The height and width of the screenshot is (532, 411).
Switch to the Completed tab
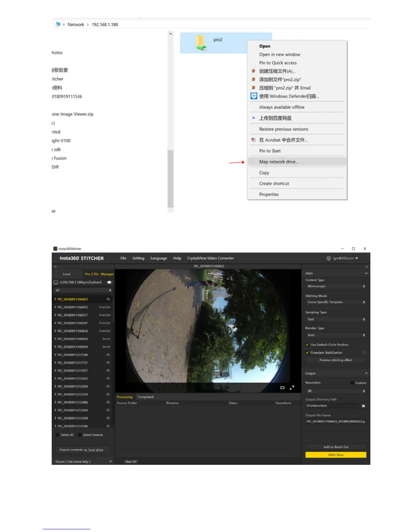point(145,397)
